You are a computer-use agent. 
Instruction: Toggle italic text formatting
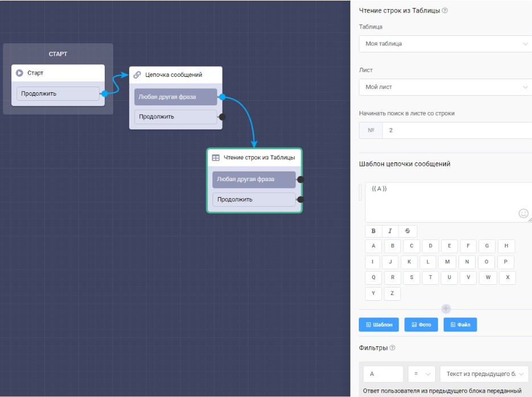[390, 231]
